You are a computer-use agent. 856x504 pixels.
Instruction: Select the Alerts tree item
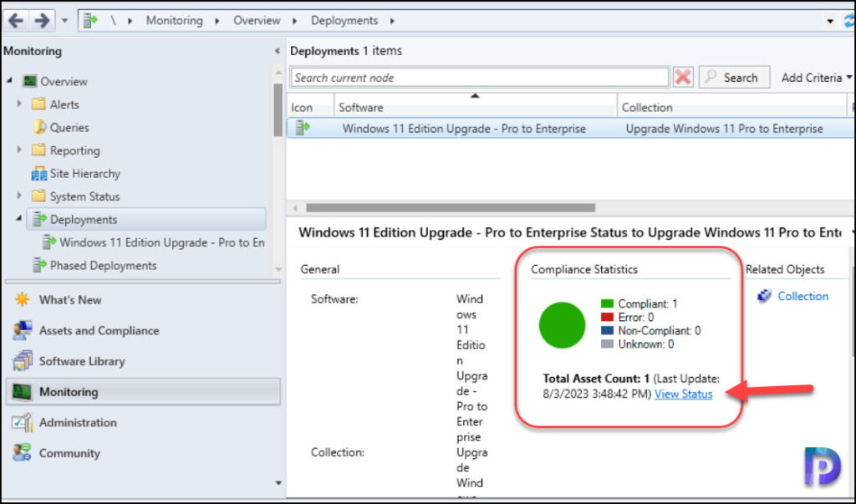point(64,104)
